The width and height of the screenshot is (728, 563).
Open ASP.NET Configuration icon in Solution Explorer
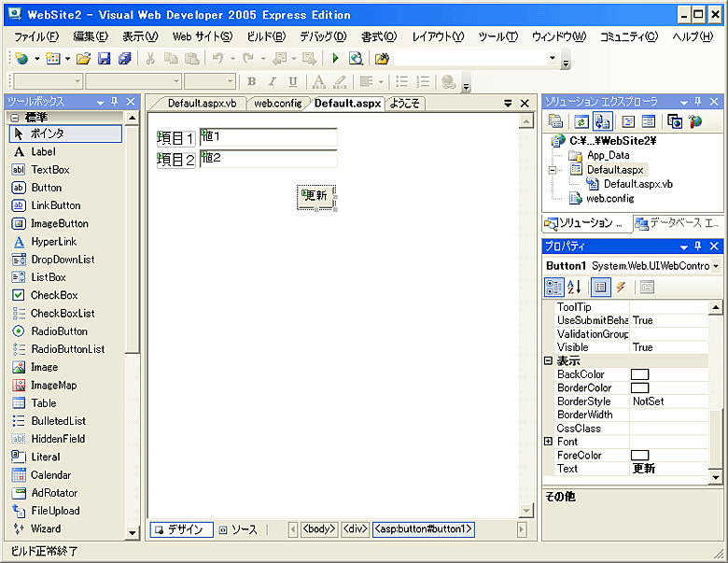pyautogui.click(x=695, y=121)
